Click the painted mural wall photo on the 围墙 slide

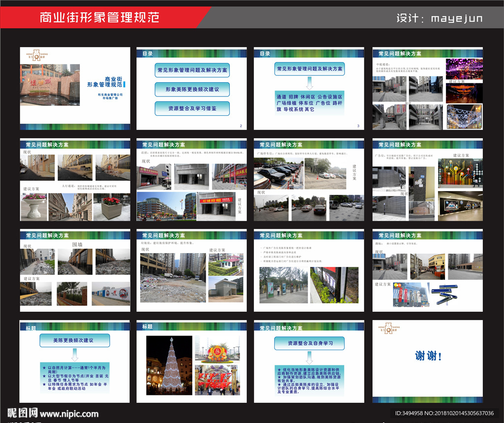coord(111,293)
